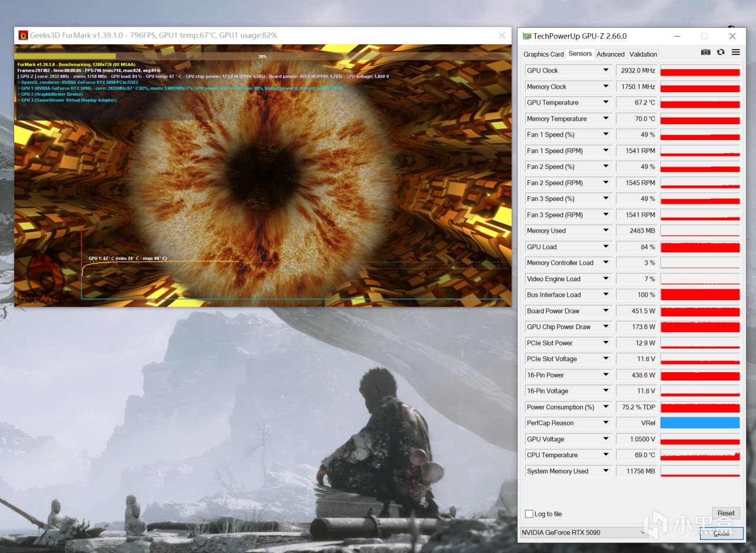Take a screenshot with GPU-Z camera icon
This screenshot has width=756, height=553.
pos(705,52)
